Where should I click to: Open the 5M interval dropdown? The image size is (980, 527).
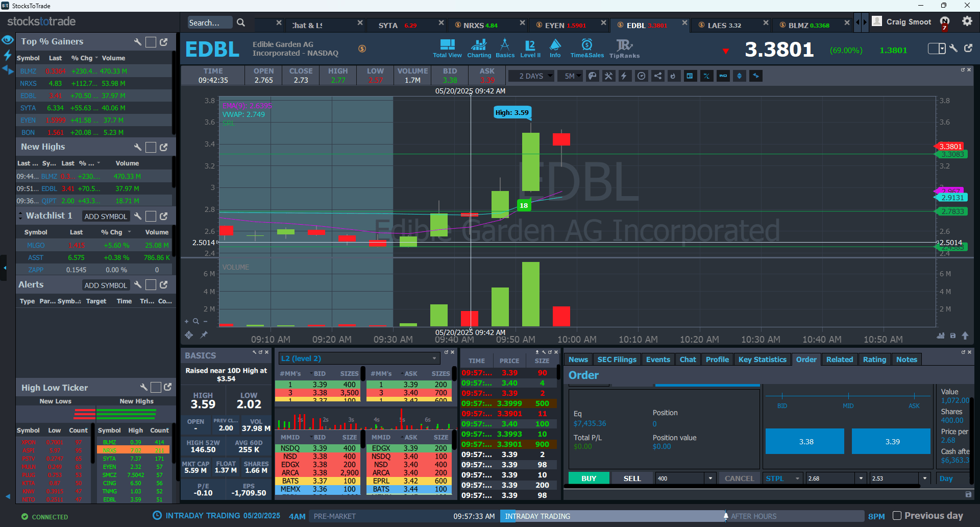570,76
